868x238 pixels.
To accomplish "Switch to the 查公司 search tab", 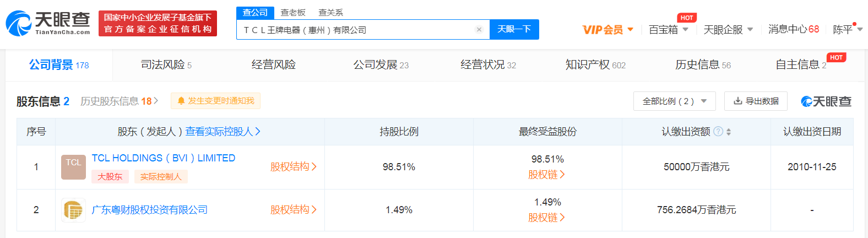I will point(255,12).
